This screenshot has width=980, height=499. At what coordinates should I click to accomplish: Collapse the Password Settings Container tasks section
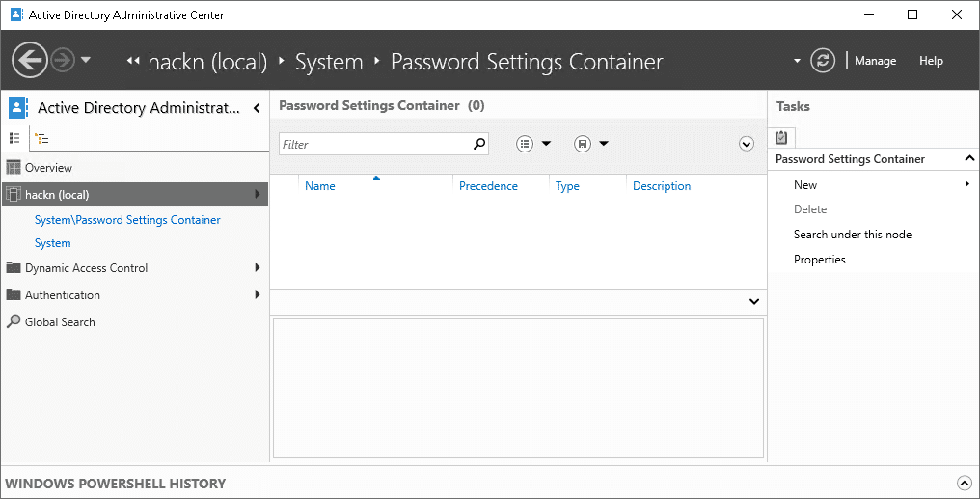(968, 159)
